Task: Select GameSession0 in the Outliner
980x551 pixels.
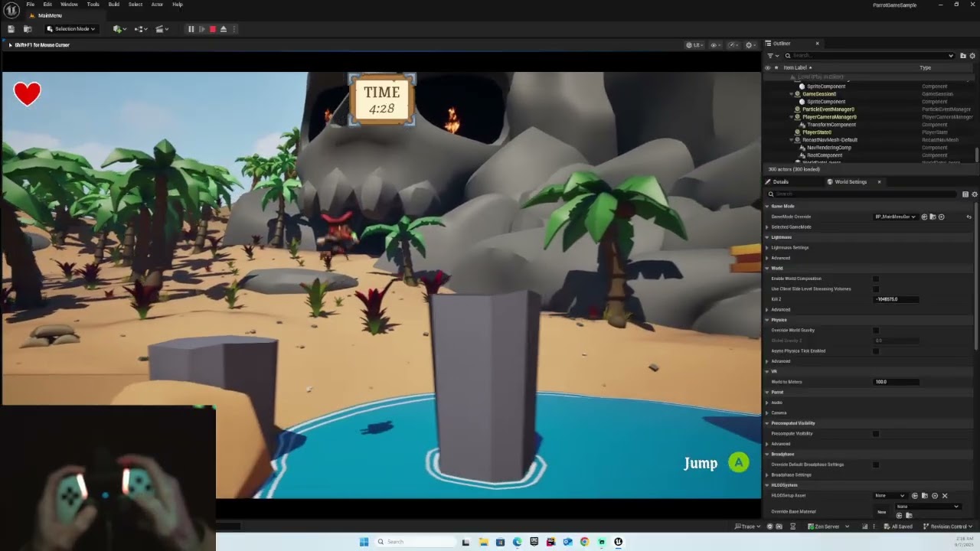Action: pyautogui.click(x=818, y=94)
